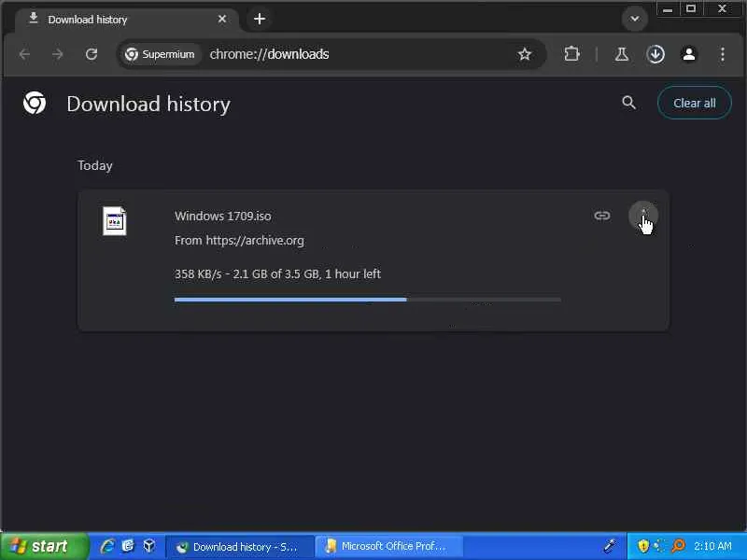Close the Download history tab
Viewport: 747px width, 560px height.
(222, 19)
